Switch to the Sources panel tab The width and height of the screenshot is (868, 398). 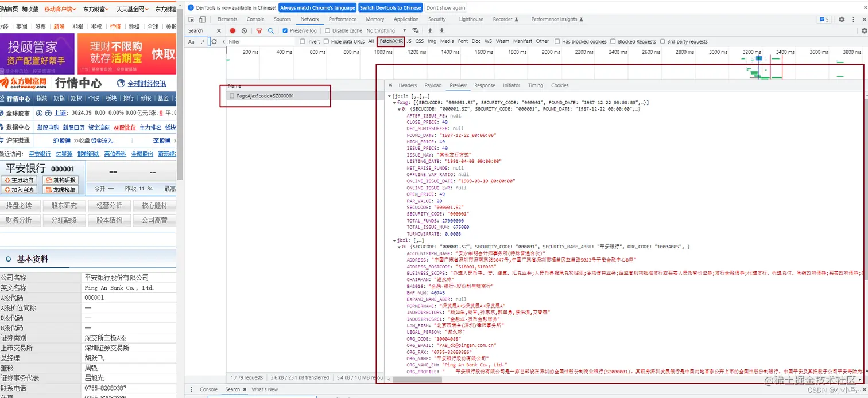click(x=282, y=19)
